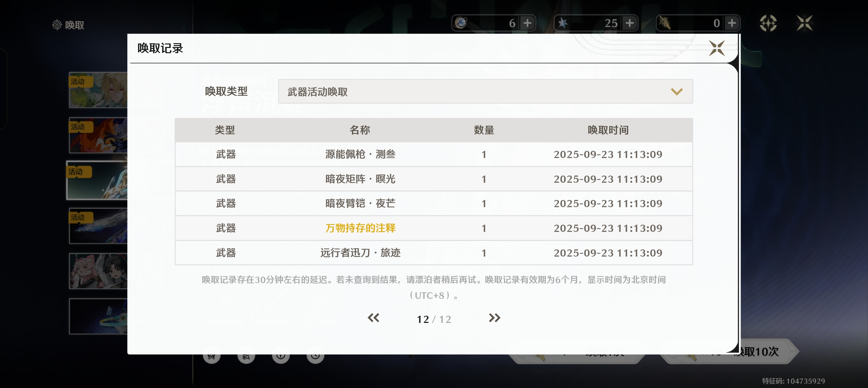
Task: Select the first 活动 character banner
Action: pos(98,90)
